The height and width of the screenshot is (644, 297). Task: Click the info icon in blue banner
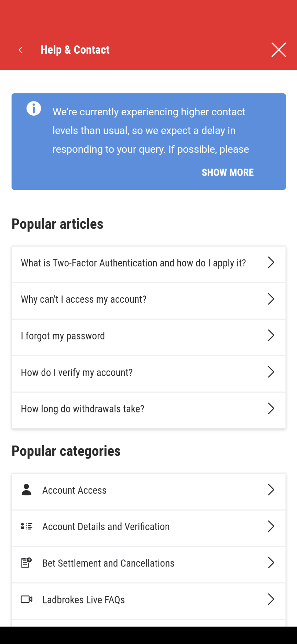(x=34, y=109)
